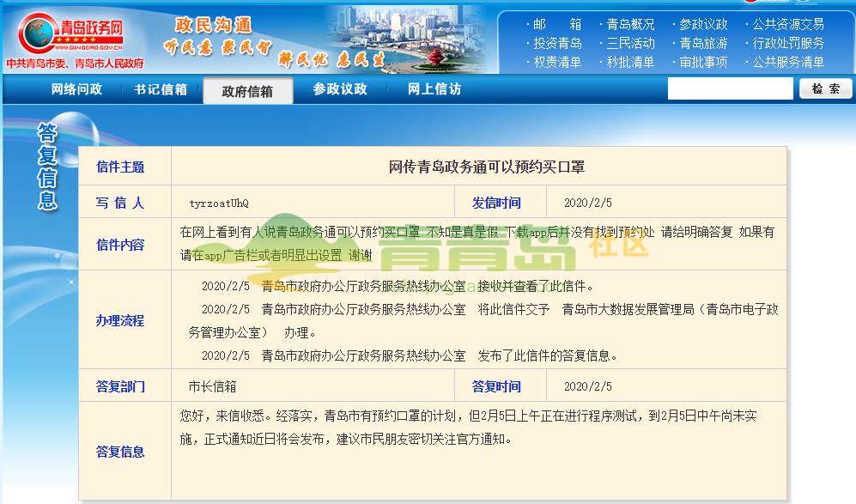Screen dimensions: 856x504
Task: Open the 参政议政 navigation tab
Action: coord(339,89)
